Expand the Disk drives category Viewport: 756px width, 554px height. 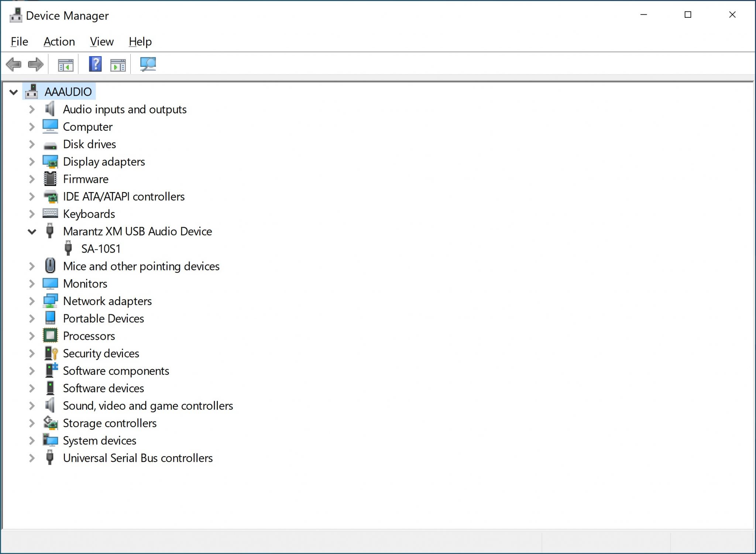tap(32, 144)
